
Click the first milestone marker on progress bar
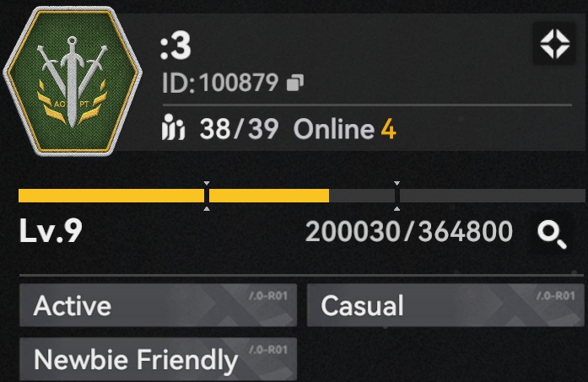207,196
